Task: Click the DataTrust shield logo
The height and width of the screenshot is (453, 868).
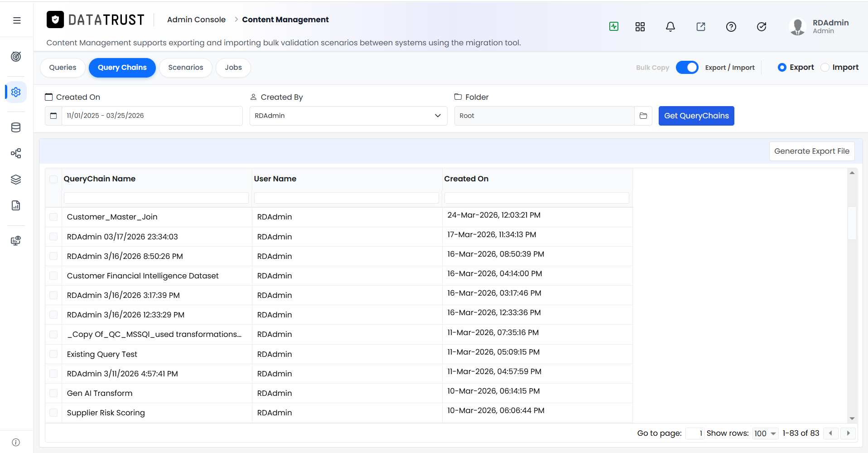Action: click(55, 19)
